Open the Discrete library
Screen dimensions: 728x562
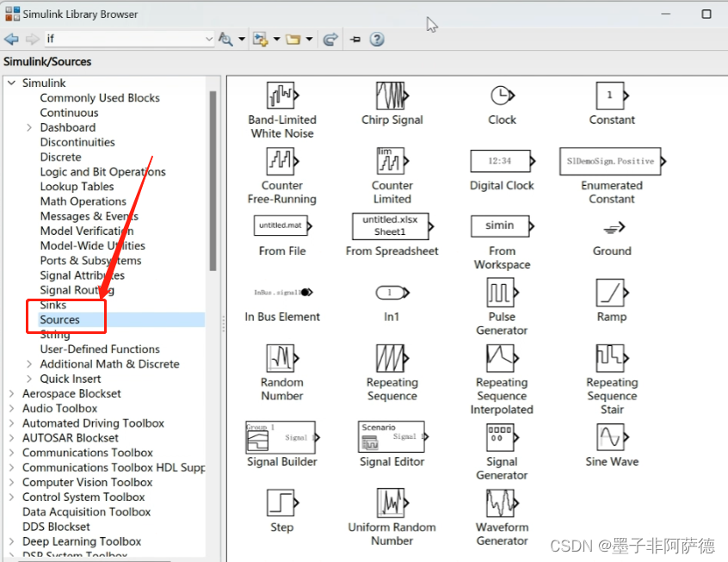[61, 157]
